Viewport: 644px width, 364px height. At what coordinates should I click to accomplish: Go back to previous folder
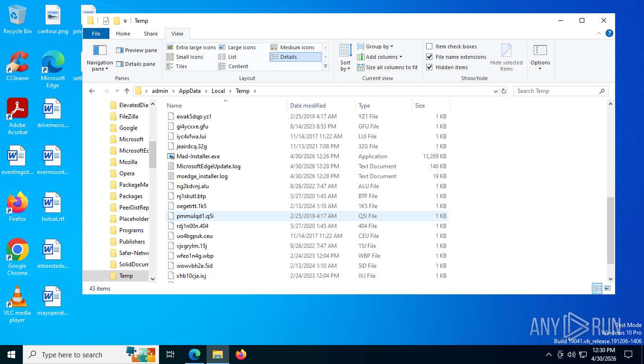click(x=92, y=91)
